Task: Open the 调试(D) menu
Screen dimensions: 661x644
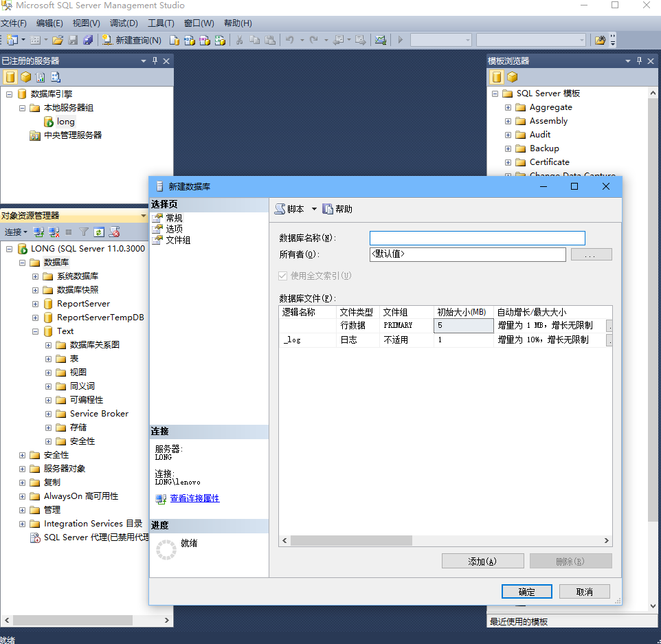Action: click(x=124, y=23)
